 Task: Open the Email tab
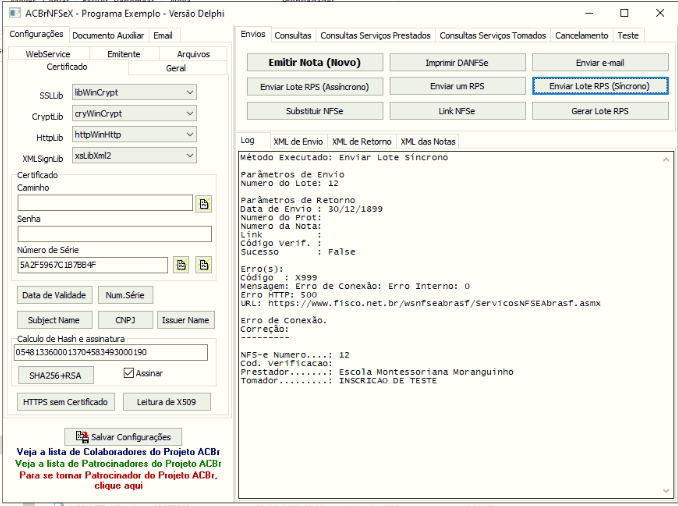point(163,35)
